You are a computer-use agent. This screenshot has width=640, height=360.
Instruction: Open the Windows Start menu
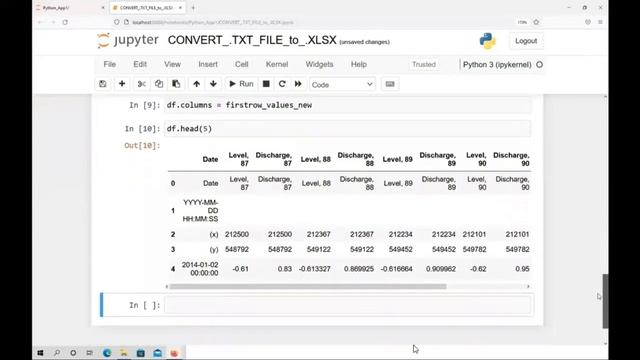tap(40, 353)
